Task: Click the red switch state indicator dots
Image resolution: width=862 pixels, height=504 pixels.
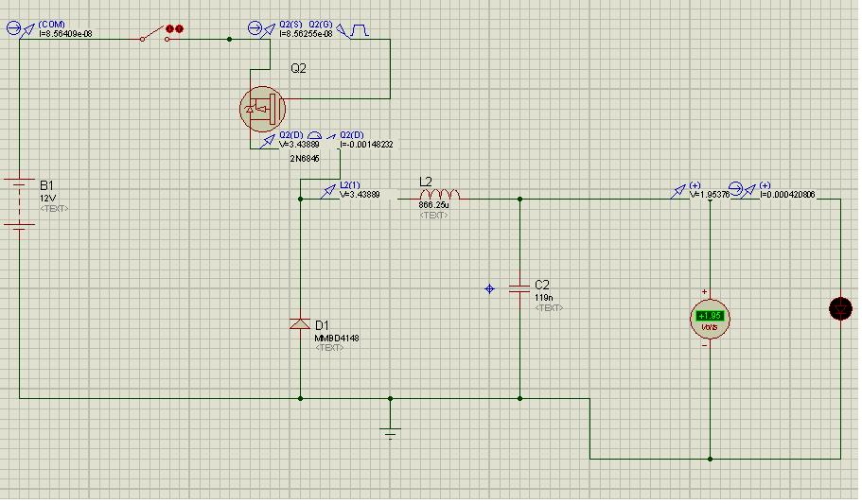Action: click(175, 28)
